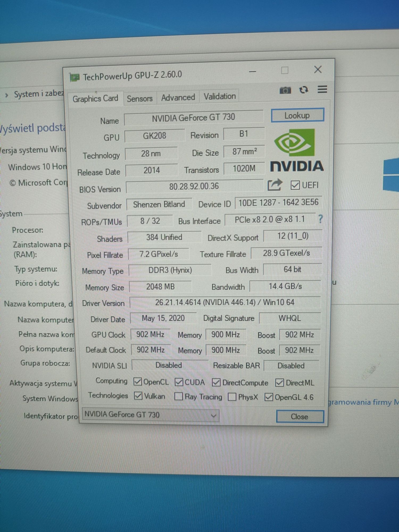Toggle the DirectCompute checkbox
The image size is (399, 532).
[x=216, y=383]
